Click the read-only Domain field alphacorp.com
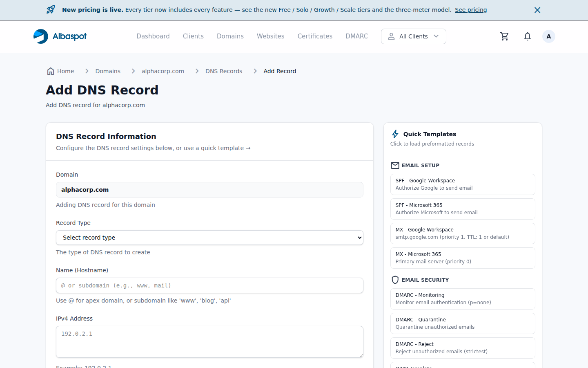 [209, 190]
